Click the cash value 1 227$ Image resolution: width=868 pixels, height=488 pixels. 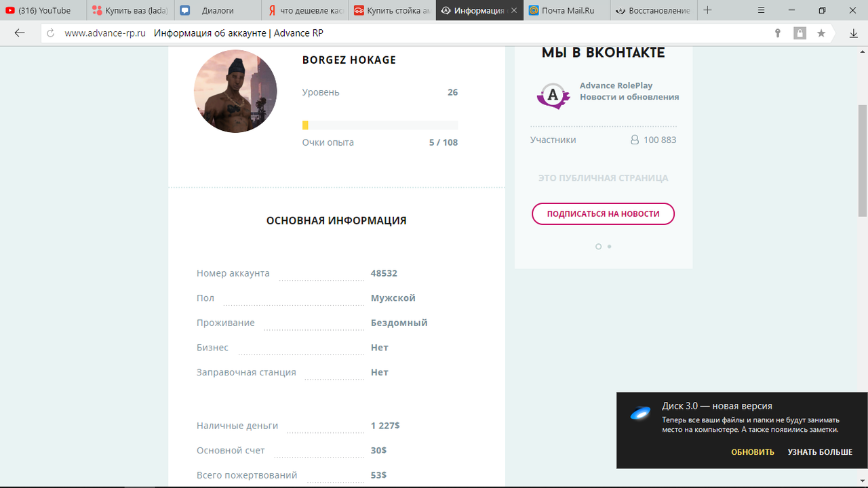click(x=385, y=426)
